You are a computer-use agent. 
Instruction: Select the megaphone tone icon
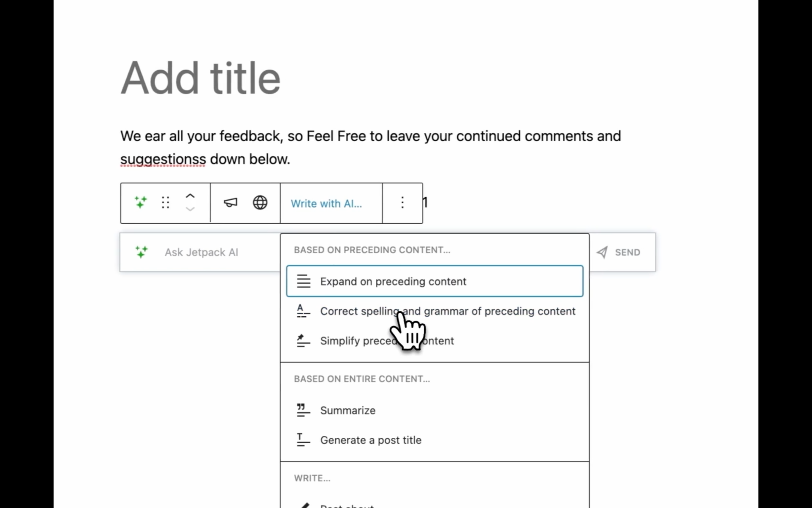[x=230, y=203]
